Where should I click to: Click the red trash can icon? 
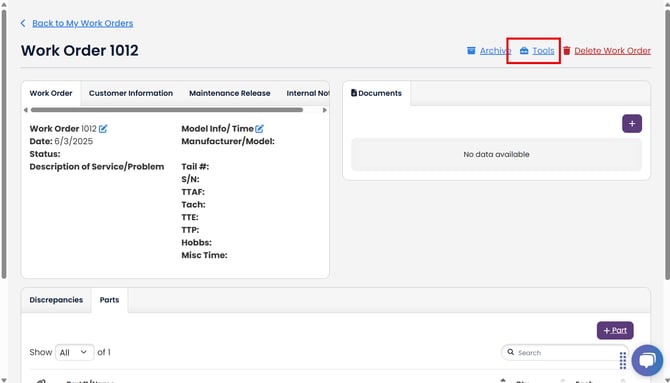coord(567,50)
